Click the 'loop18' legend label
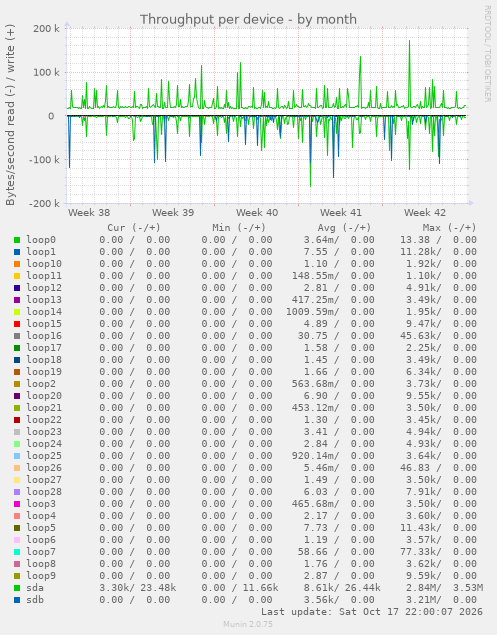The height and width of the screenshot is (635, 497). (44, 360)
